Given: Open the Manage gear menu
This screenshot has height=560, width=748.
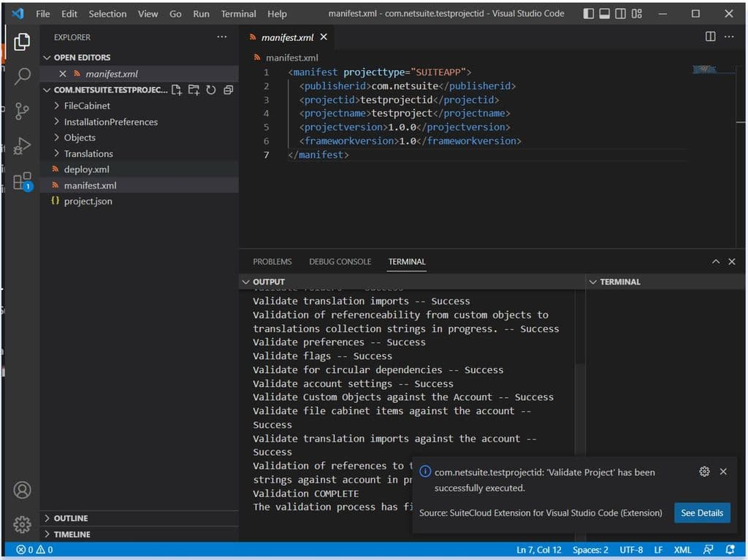Looking at the screenshot, I should (x=22, y=524).
